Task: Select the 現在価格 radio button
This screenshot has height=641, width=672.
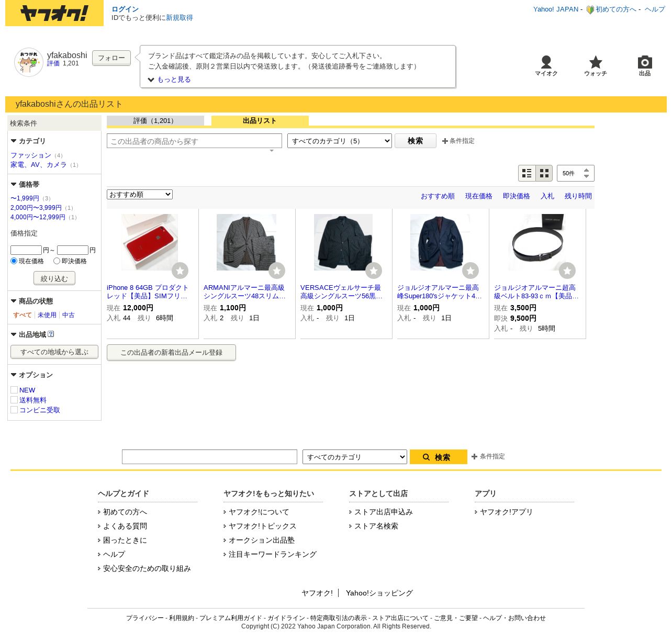Action: [14, 261]
